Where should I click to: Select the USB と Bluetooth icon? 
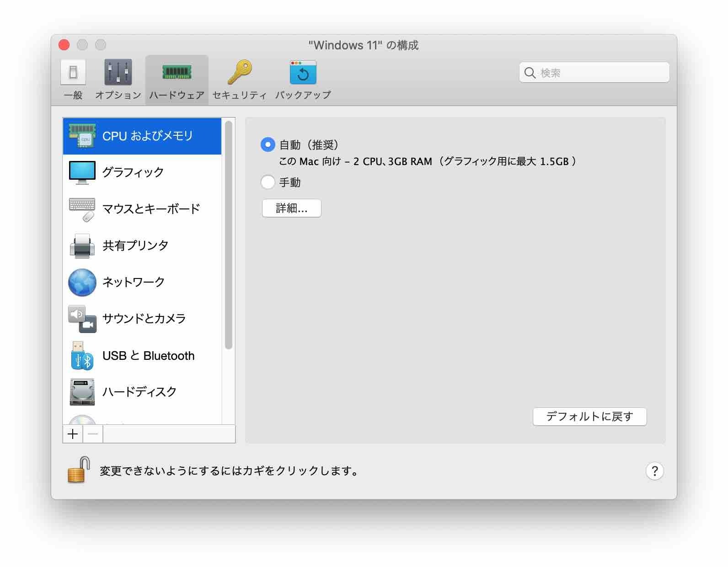pyautogui.click(x=82, y=355)
